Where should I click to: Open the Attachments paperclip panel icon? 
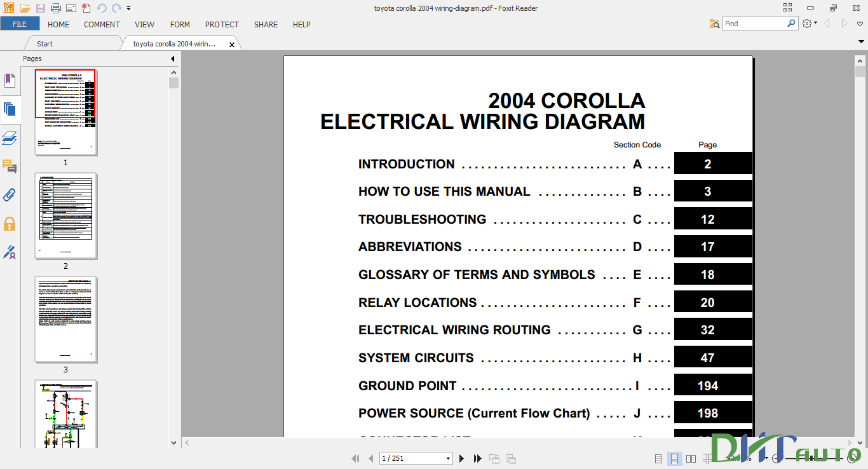pos(10,194)
